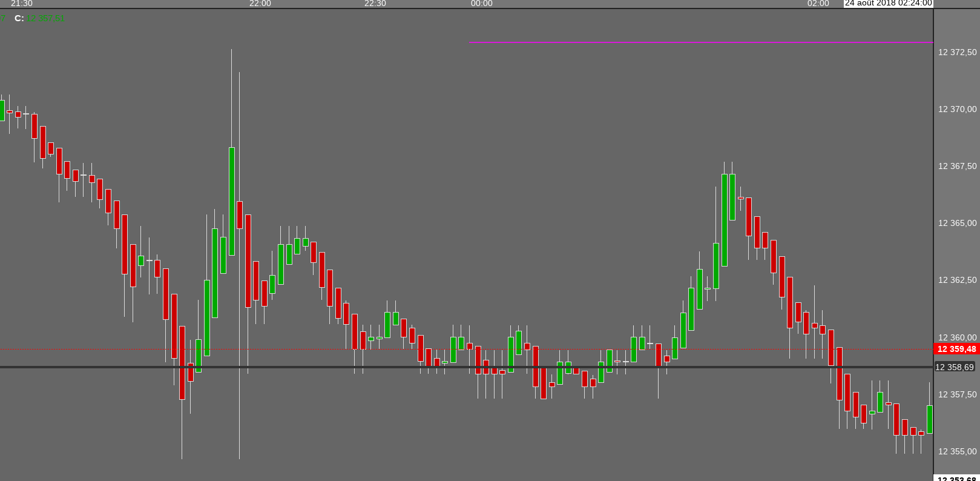Click the last green candle on the chart

[930, 419]
